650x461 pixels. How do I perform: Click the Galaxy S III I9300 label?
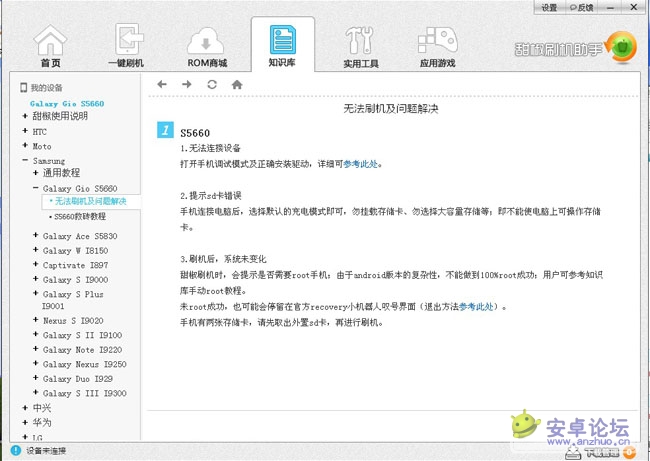tap(85, 393)
